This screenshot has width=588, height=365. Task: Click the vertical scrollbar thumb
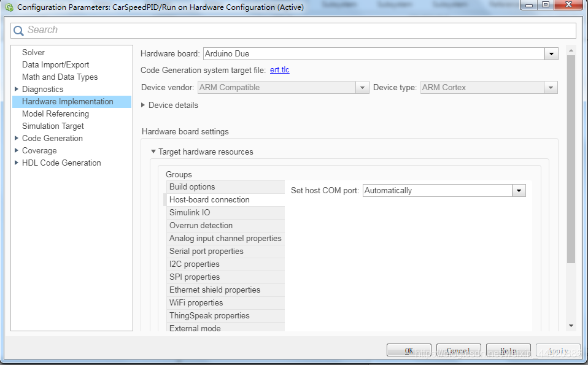[x=571, y=159]
